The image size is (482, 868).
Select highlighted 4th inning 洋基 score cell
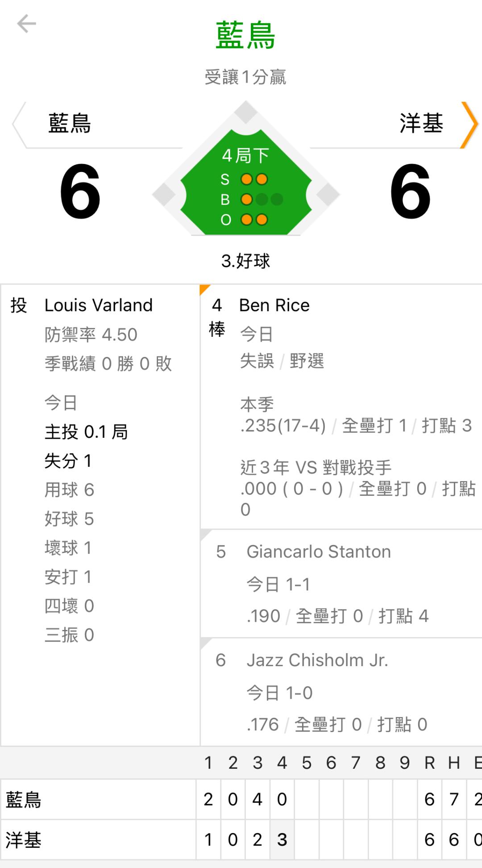[282, 840]
